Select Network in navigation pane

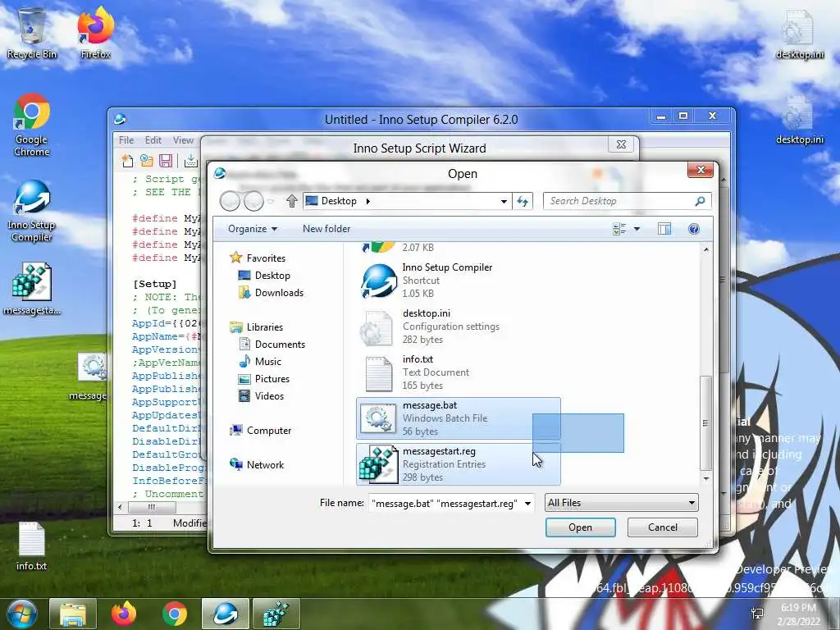tap(257, 464)
